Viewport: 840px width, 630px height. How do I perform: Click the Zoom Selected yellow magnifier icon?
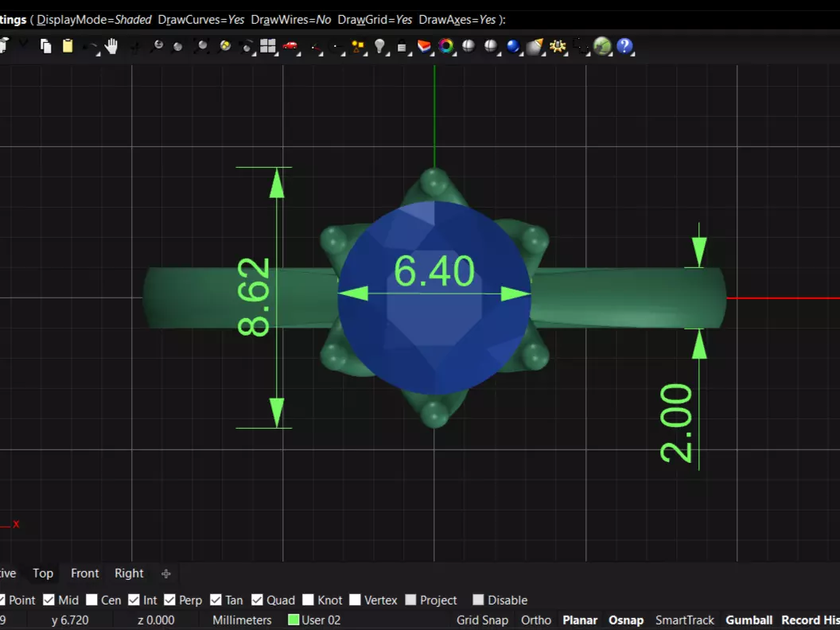(x=225, y=46)
